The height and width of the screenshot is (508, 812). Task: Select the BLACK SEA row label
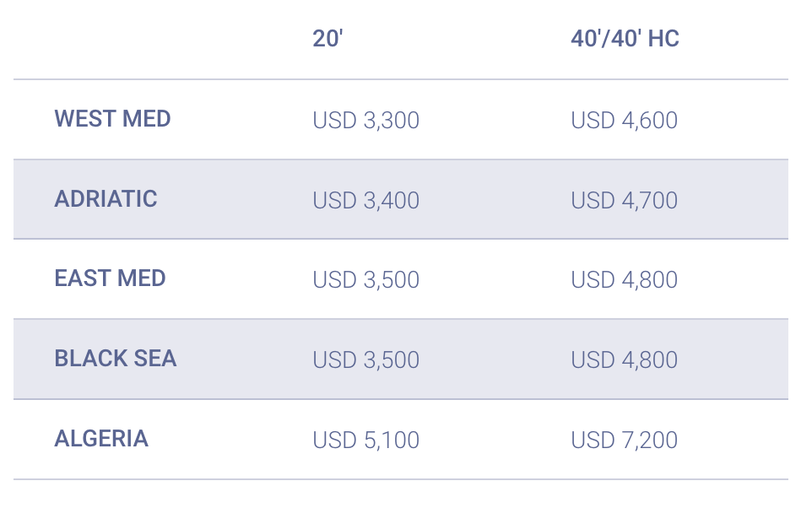(x=116, y=359)
